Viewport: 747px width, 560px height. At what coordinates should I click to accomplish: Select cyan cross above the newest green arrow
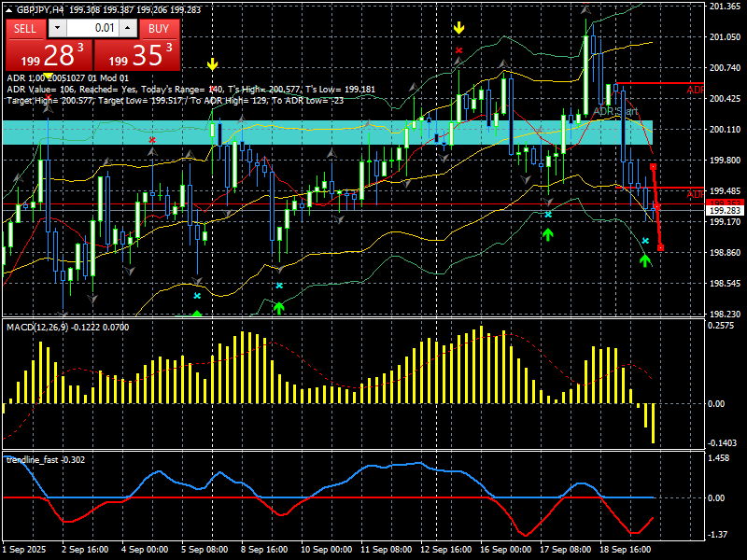click(645, 241)
